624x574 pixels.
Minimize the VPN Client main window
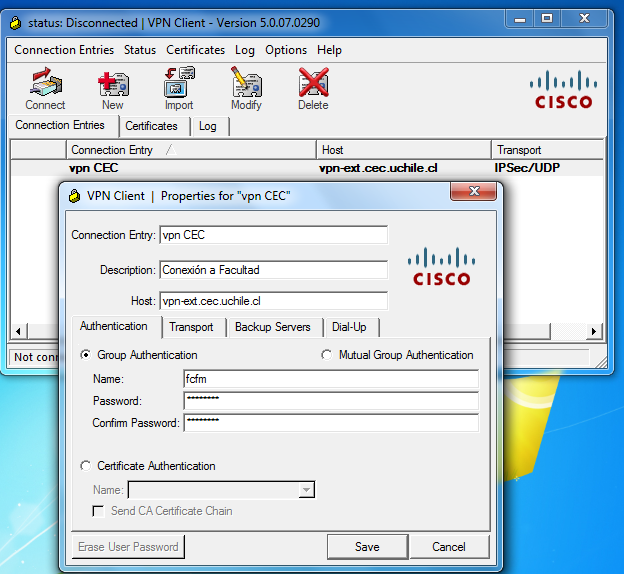[x=520, y=19]
